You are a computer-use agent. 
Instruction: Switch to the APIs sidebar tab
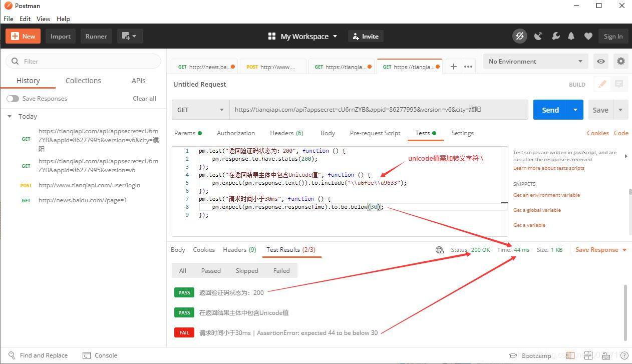pyautogui.click(x=139, y=81)
